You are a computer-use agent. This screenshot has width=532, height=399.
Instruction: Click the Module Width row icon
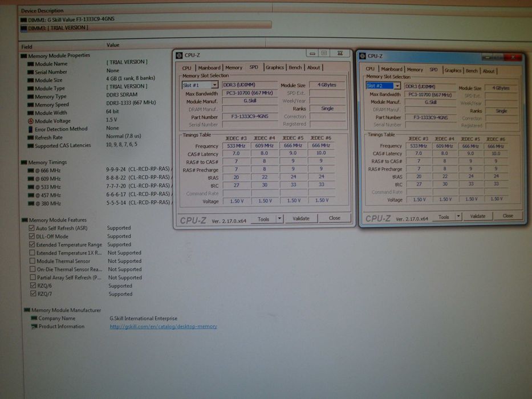coord(31,113)
